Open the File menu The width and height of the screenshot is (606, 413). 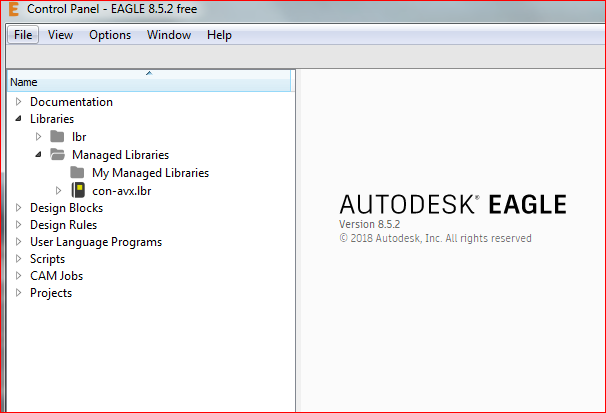pos(23,35)
